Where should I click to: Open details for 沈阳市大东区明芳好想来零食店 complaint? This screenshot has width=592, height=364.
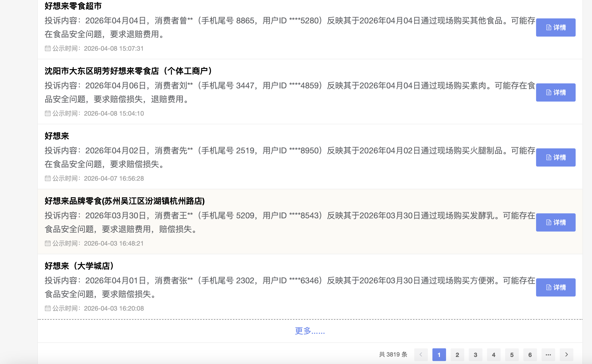pyautogui.click(x=555, y=92)
